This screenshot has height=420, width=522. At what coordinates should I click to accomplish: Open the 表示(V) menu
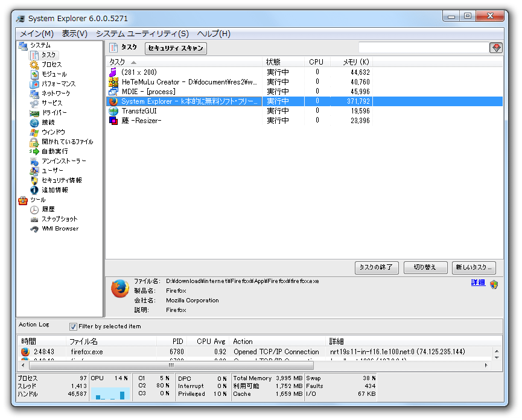(x=75, y=34)
